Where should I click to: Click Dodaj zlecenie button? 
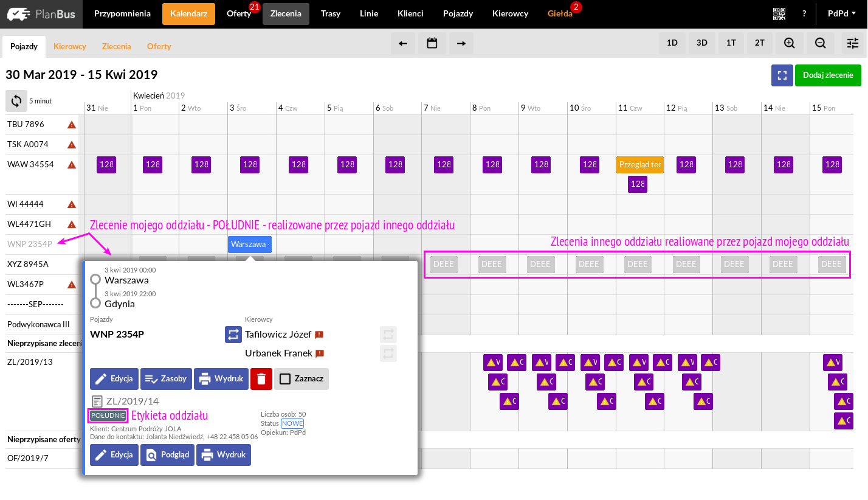click(x=828, y=75)
